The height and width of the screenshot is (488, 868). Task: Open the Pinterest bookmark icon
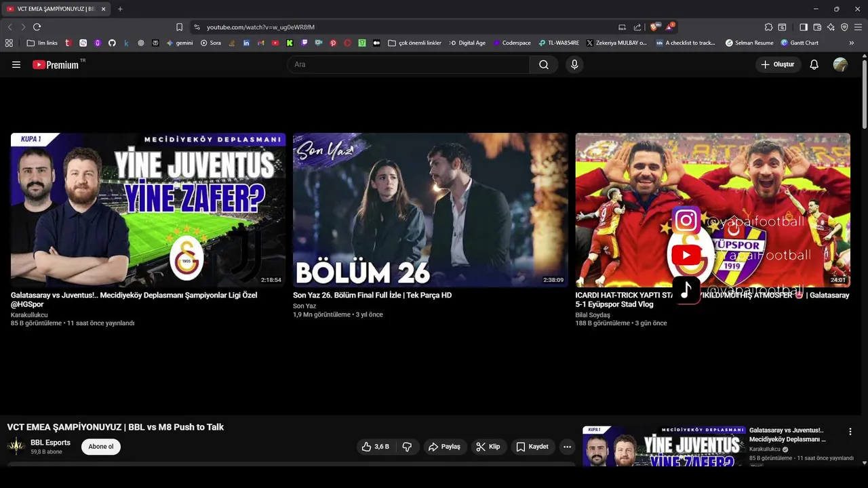[333, 43]
